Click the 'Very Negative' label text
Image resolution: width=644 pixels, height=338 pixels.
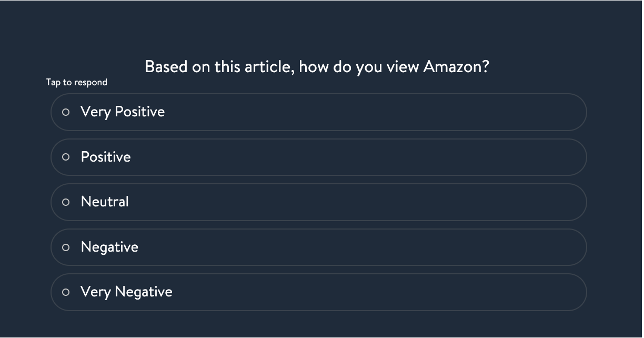[x=126, y=292]
